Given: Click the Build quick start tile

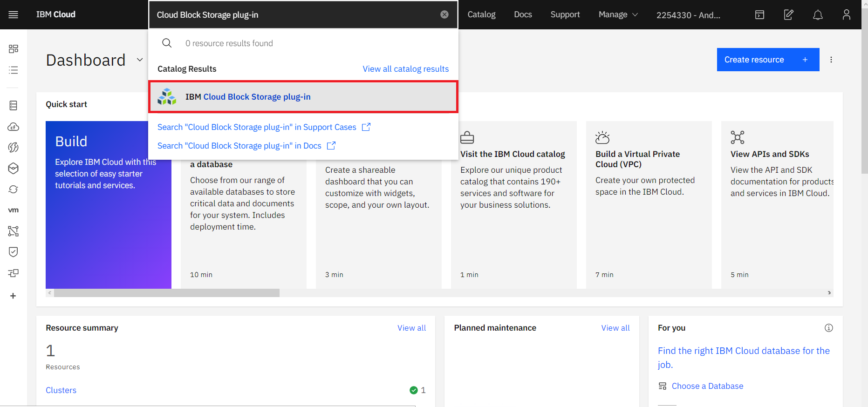Looking at the screenshot, I should tap(109, 205).
